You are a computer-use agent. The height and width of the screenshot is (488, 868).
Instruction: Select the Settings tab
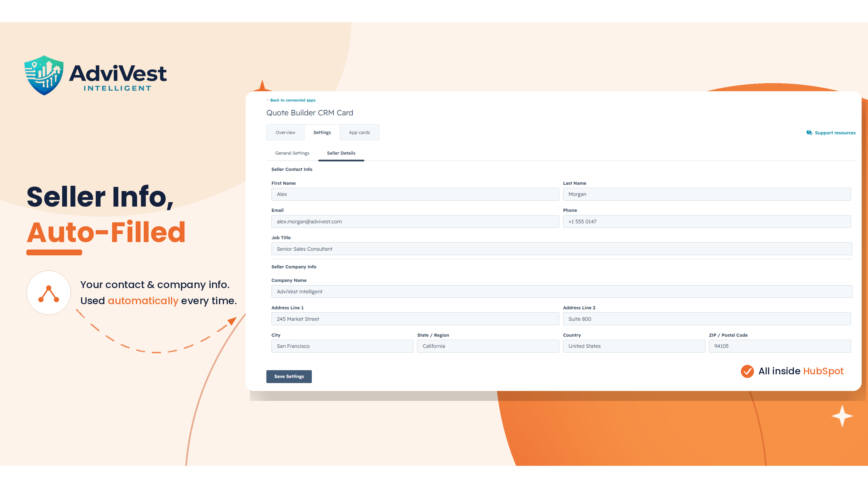[x=322, y=132]
